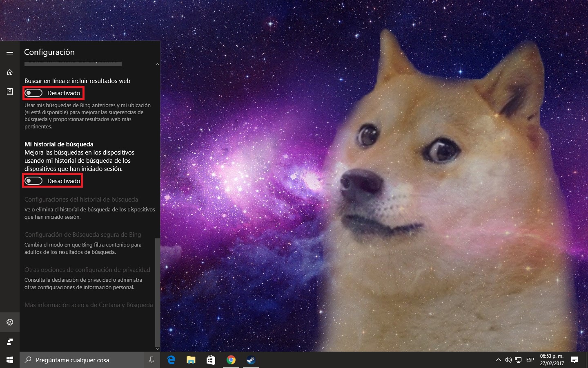
Task: Open the Windows Start menu
Action: tap(10, 360)
